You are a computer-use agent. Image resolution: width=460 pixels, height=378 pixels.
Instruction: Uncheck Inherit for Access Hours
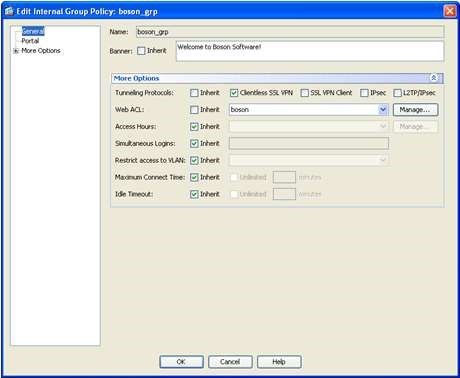tap(194, 127)
